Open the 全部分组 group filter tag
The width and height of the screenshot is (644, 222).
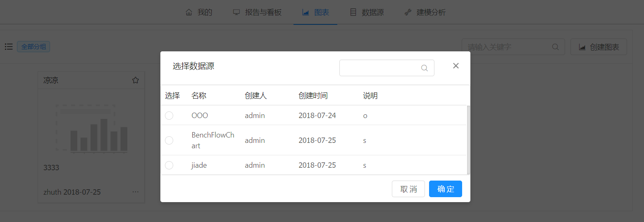coord(33,47)
